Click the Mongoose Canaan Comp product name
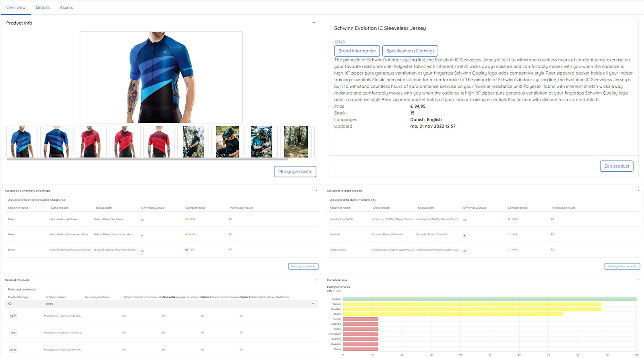This screenshot has width=644, height=358. [x=64, y=333]
